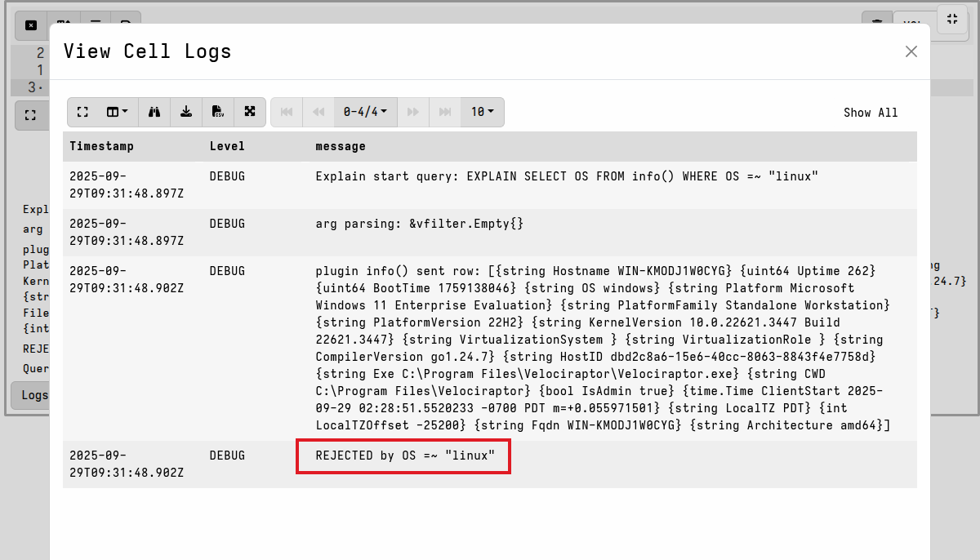Select the highlighted REJECTED log entry

click(x=403, y=456)
